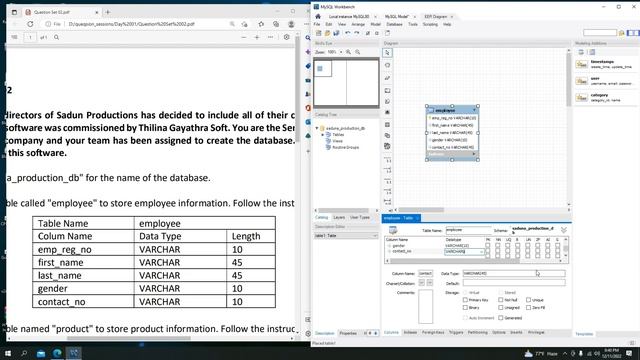Viewport: 640px width, 360px height.
Task: Select the new layer tool in the diagram toolbar
Action: 387,91
